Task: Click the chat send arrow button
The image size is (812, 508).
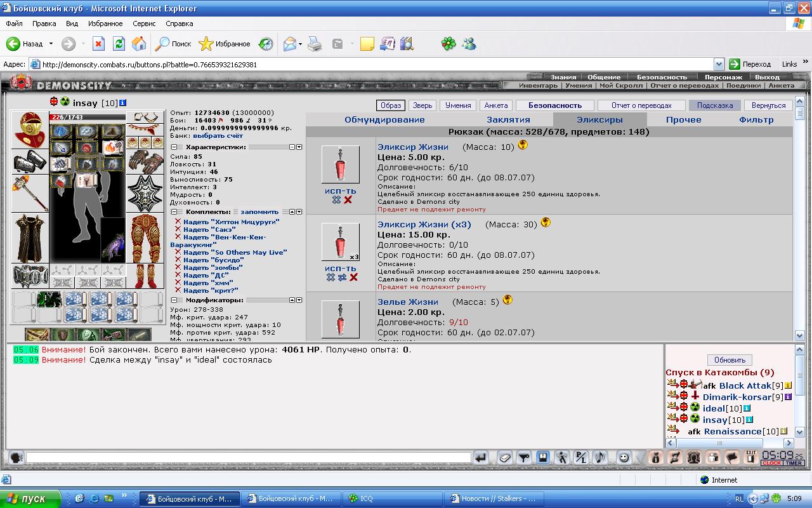Action: coord(481,457)
